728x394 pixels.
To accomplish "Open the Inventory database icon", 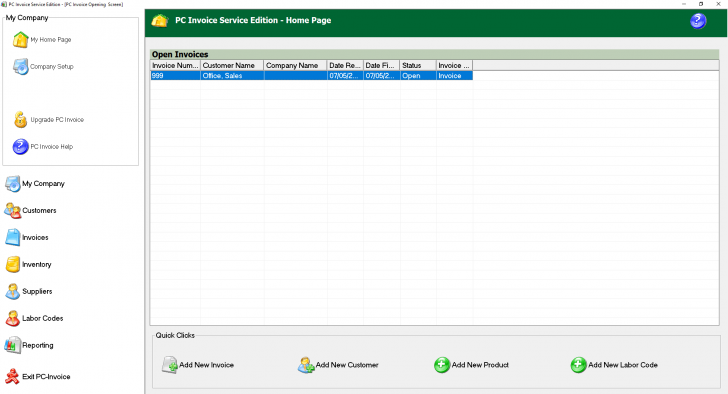I will click(13, 265).
